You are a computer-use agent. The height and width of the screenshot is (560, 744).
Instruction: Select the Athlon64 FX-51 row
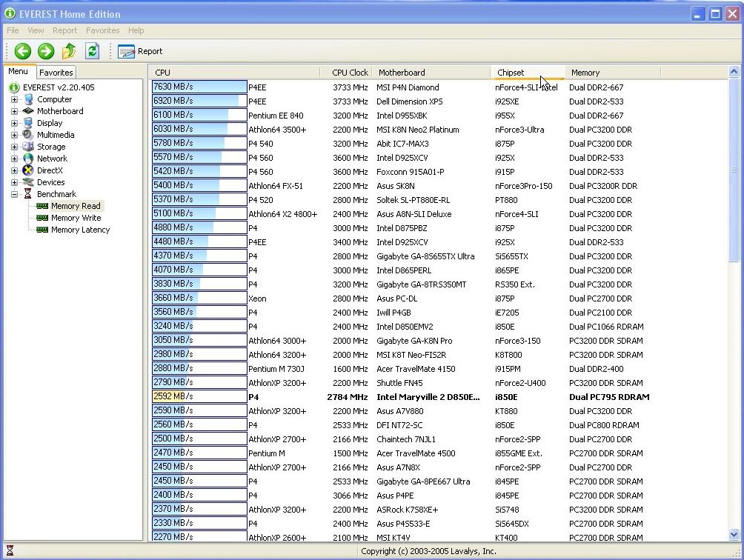[x=439, y=186]
